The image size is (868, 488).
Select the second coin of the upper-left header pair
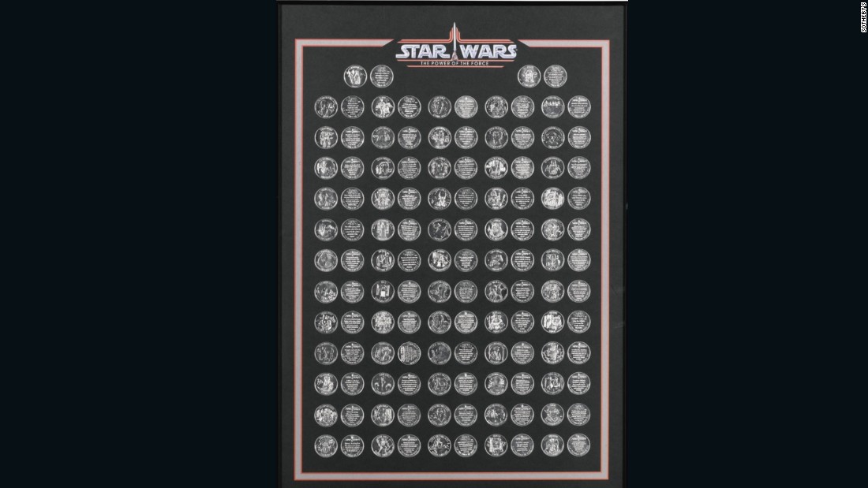381,76
